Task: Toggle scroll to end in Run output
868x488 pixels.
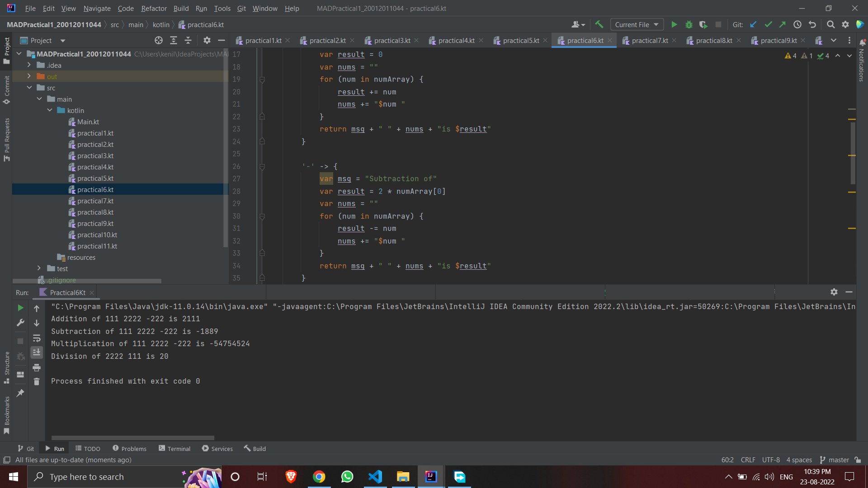Action: point(37,353)
